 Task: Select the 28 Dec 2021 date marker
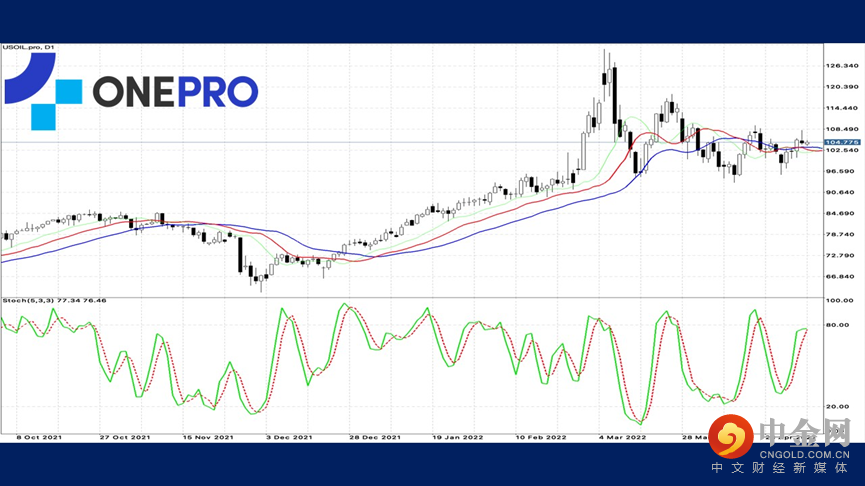pyautogui.click(x=375, y=437)
